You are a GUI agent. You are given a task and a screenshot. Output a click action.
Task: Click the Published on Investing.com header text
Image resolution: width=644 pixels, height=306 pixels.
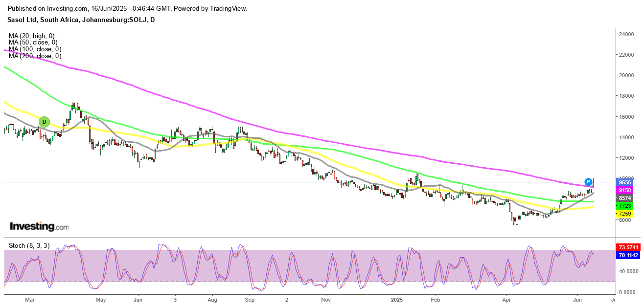[x=128, y=8]
